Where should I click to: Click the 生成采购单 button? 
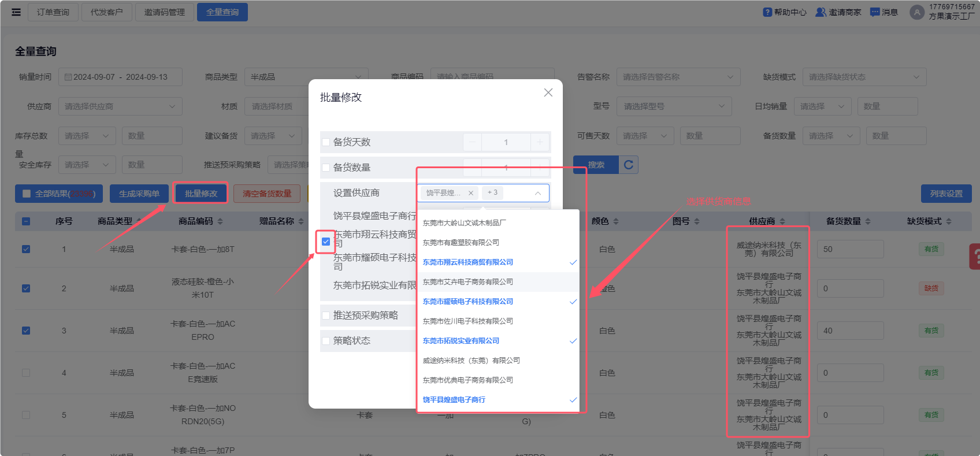tap(139, 194)
